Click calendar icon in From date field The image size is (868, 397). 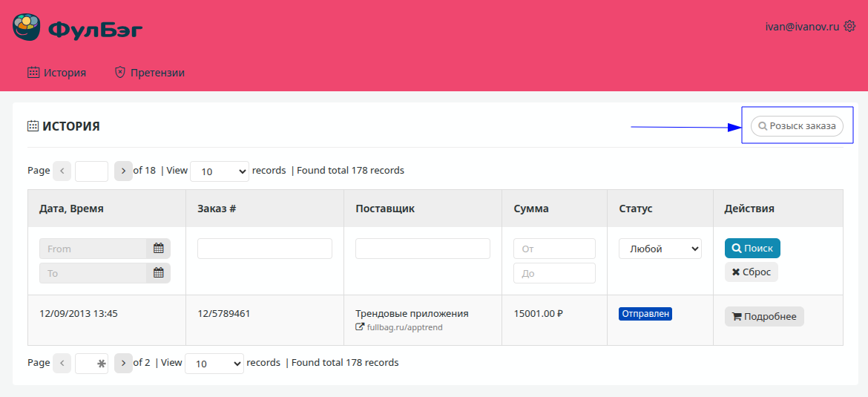pos(159,249)
